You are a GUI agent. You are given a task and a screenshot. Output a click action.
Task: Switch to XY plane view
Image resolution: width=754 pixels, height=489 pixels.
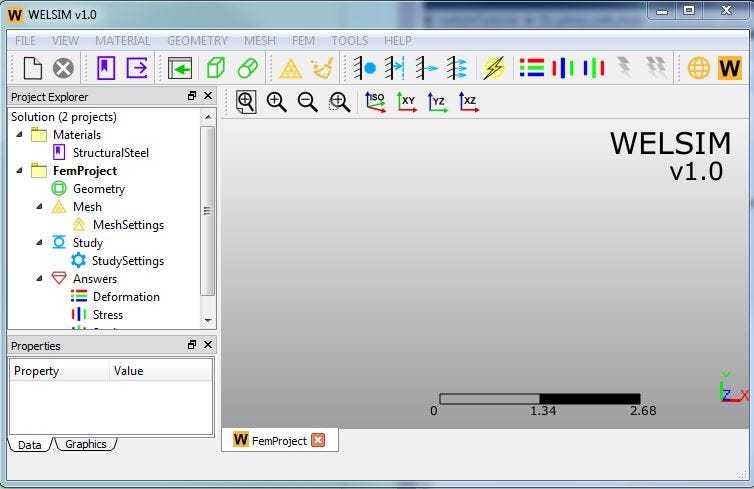[406, 102]
